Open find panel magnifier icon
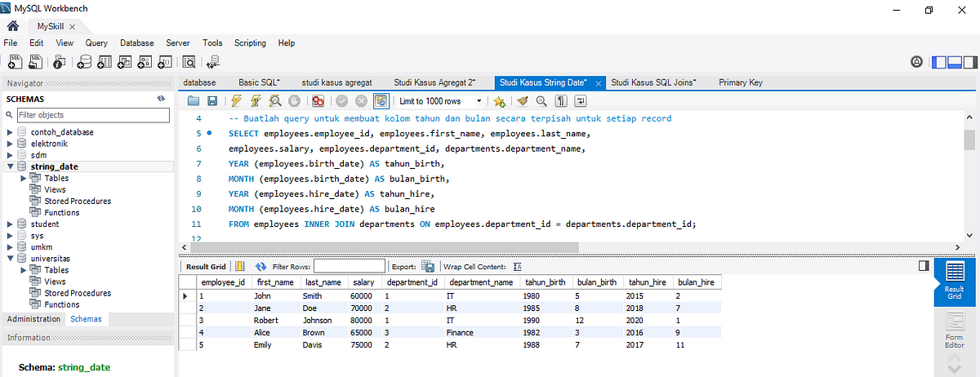 [x=541, y=101]
